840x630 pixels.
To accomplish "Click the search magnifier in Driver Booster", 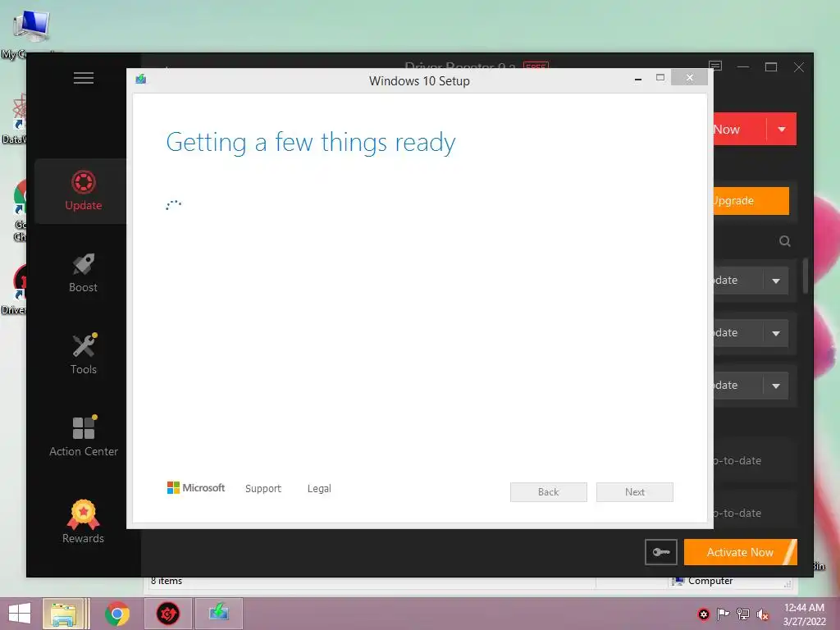I will (x=785, y=241).
